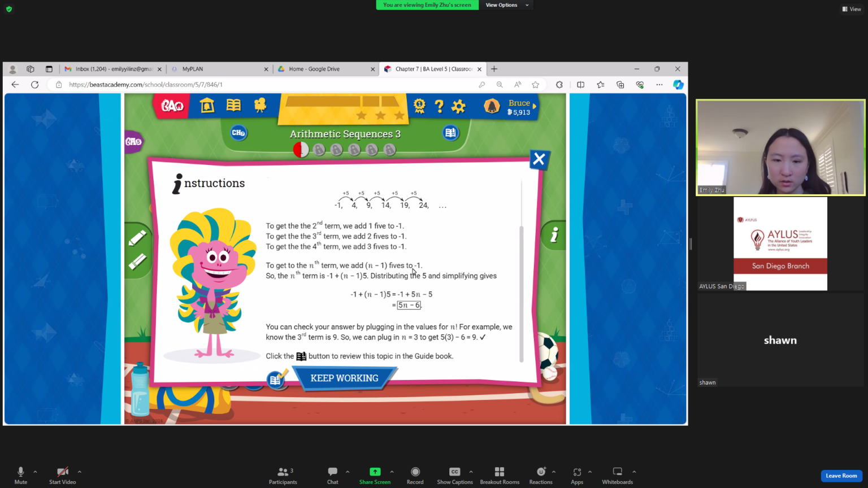
Task: Open Copilot icon in browser toolbar
Action: tap(678, 85)
